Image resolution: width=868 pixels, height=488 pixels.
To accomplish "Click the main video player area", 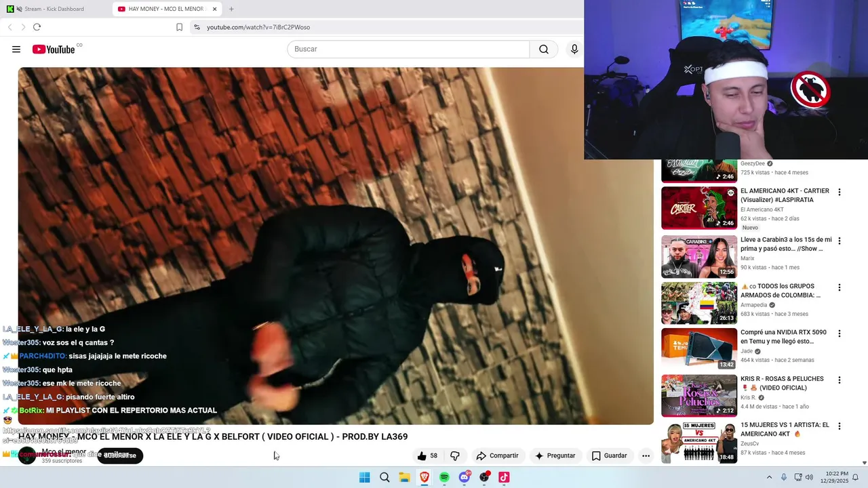I will click(x=336, y=245).
